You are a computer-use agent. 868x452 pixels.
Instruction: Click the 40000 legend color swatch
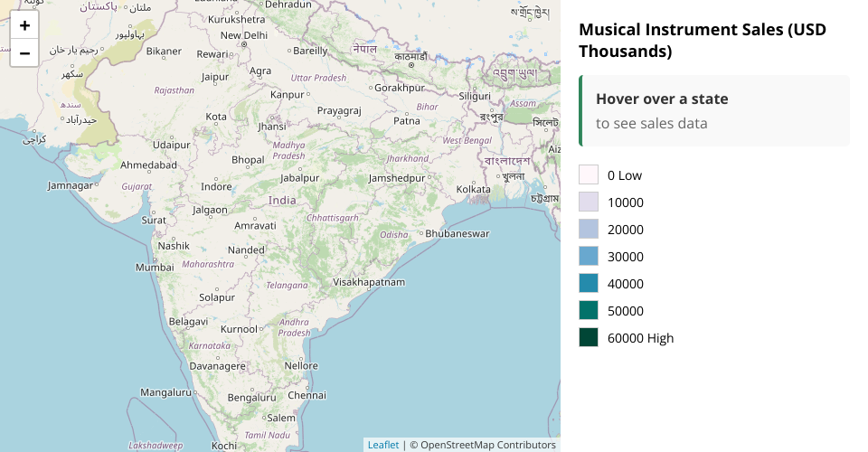(x=589, y=284)
